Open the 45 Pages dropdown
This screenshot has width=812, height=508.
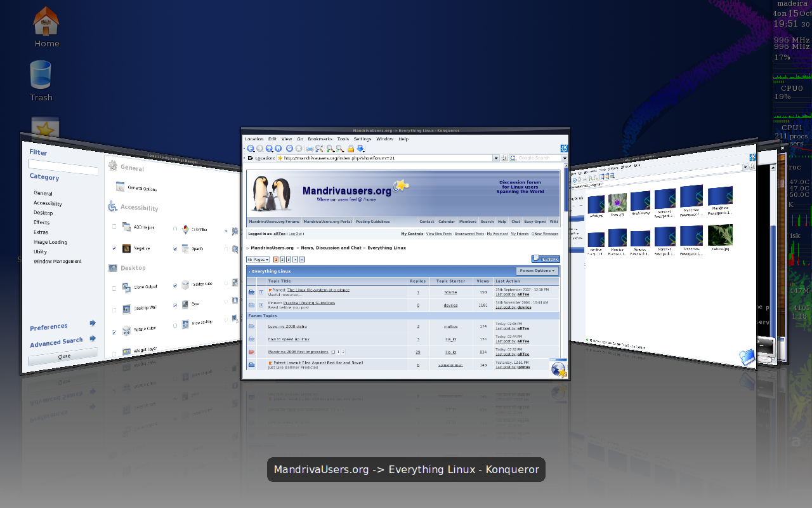point(258,260)
